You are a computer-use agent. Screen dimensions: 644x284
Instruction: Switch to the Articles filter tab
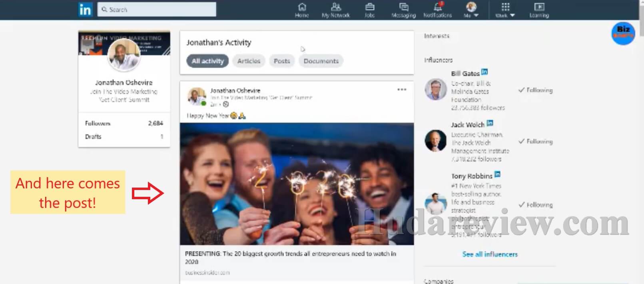(x=249, y=61)
